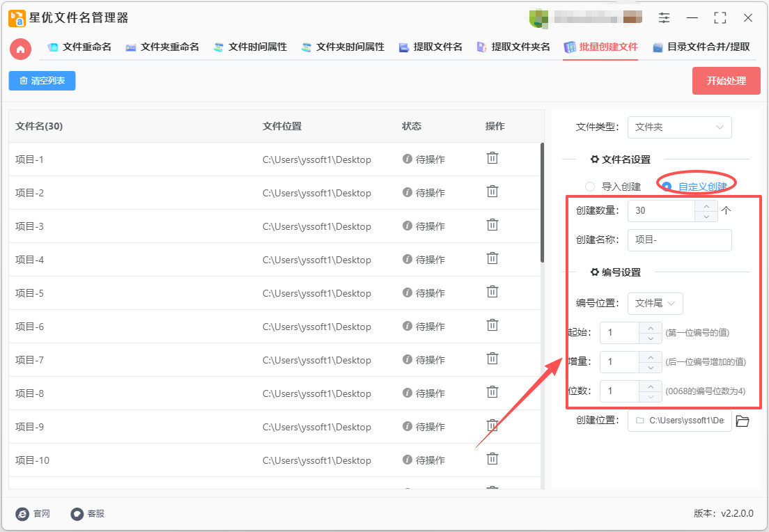
Task: Open the 提取文件名 tab
Action: tap(430, 47)
